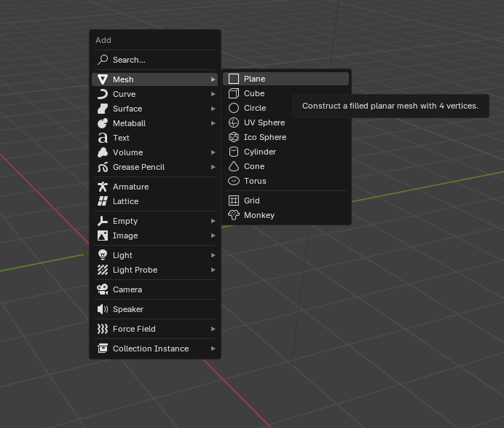Click the Volume cloud icon

(x=103, y=152)
